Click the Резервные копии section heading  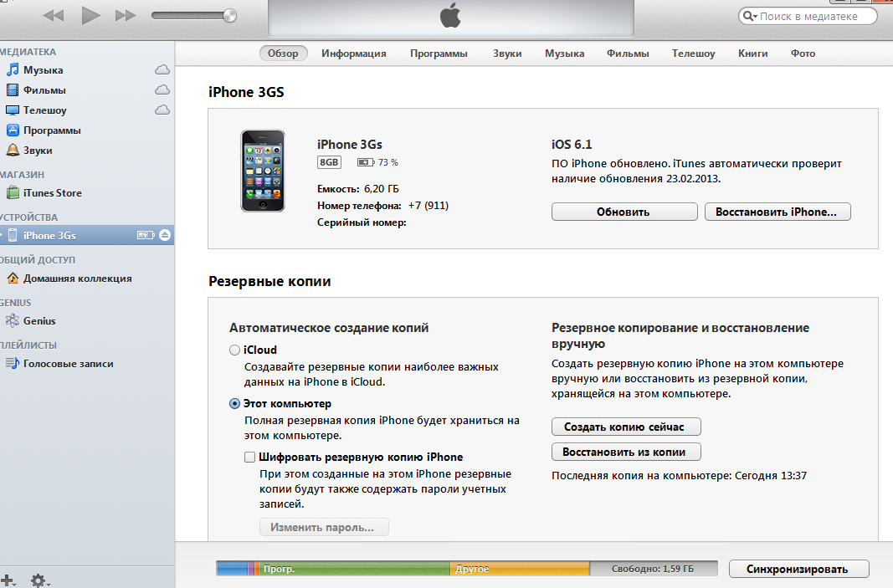tap(269, 281)
